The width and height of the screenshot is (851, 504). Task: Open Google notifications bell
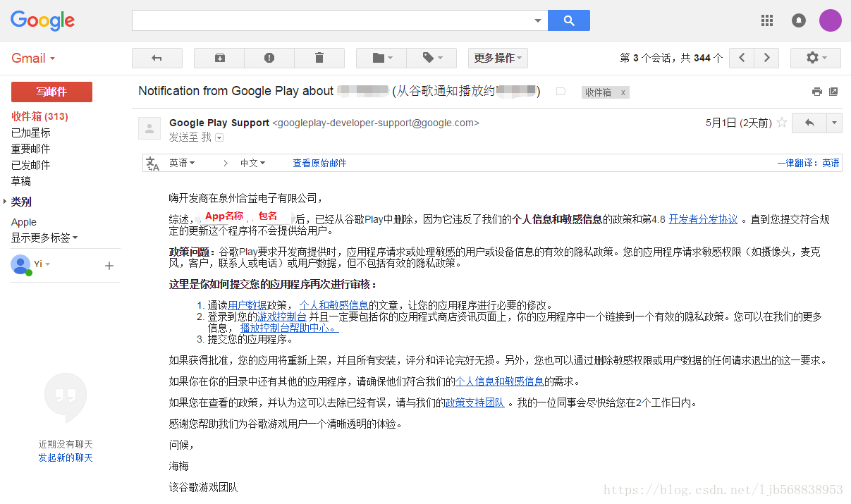799,20
